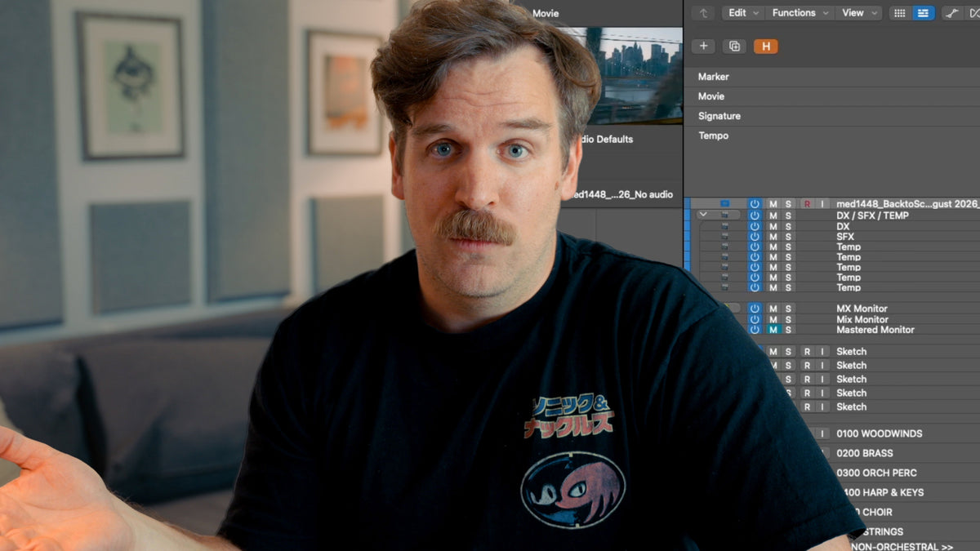980x551 pixels.
Task: Mute the med1448_BacktoSc track
Action: pos(773,204)
